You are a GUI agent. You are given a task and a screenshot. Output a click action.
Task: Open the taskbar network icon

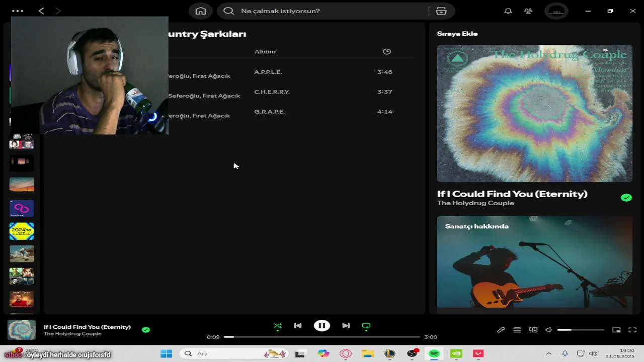[581, 353]
